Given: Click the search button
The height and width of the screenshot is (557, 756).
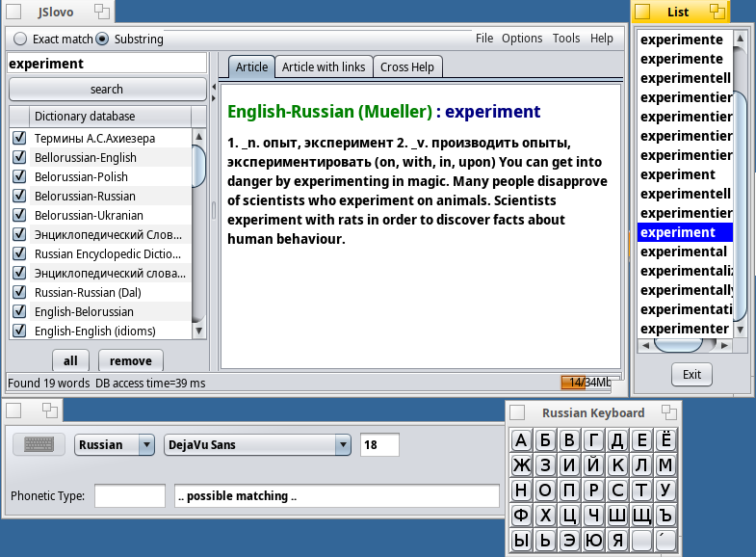Looking at the screenshot, I should click(107, 90).
